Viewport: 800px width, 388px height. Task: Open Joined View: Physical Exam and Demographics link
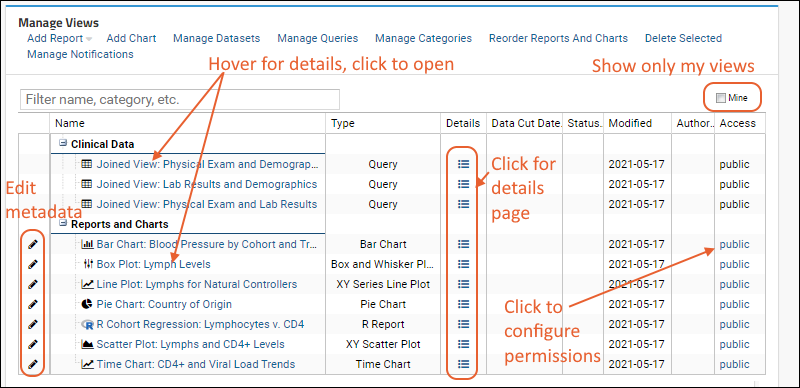coord(207,164)
